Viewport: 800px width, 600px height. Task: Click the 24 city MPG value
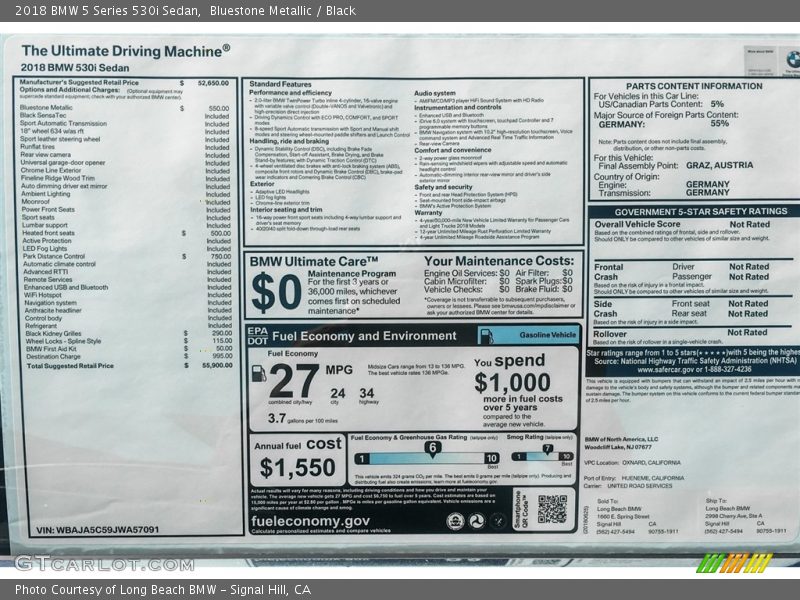click(x=337, y=393)
